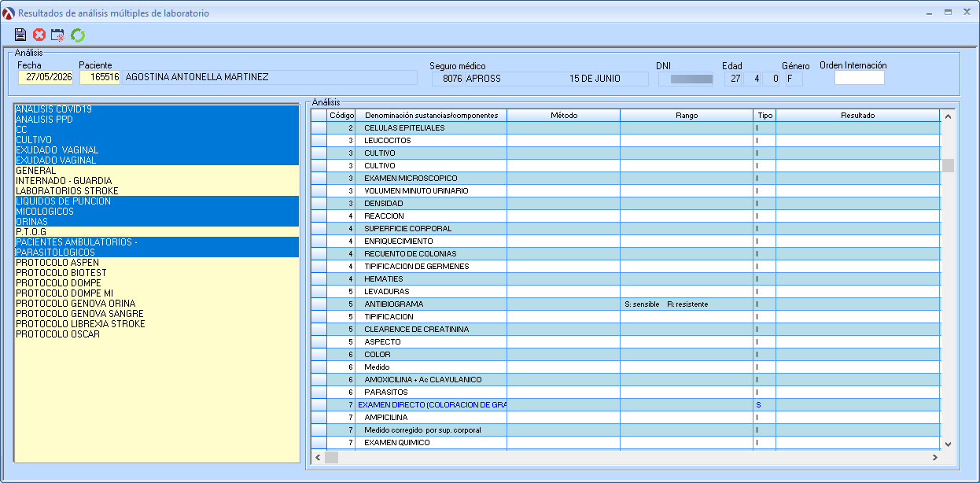Select PROTOCOLO ASPEN in the list
This screenshot has width=980, height=483.
coord(157,263)
